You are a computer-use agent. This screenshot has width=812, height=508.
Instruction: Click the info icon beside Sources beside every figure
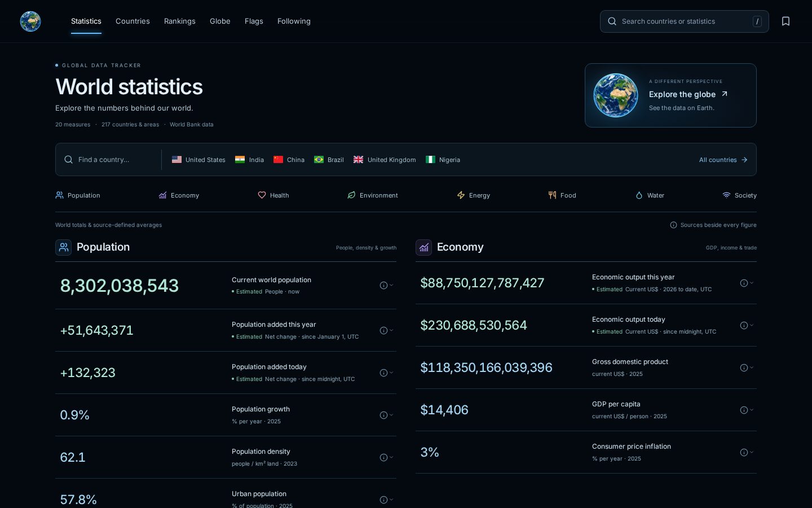coord(673,225)
